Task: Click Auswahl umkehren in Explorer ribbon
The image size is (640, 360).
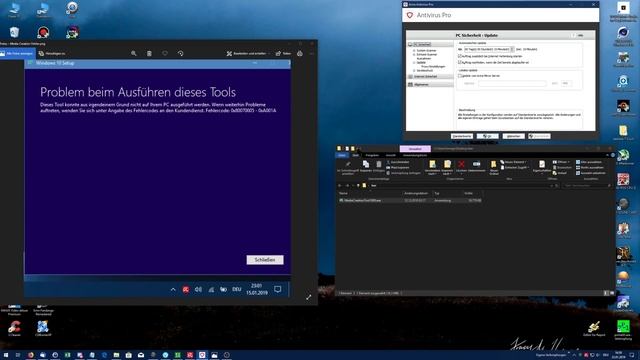Action: click(x=592, y=173)
